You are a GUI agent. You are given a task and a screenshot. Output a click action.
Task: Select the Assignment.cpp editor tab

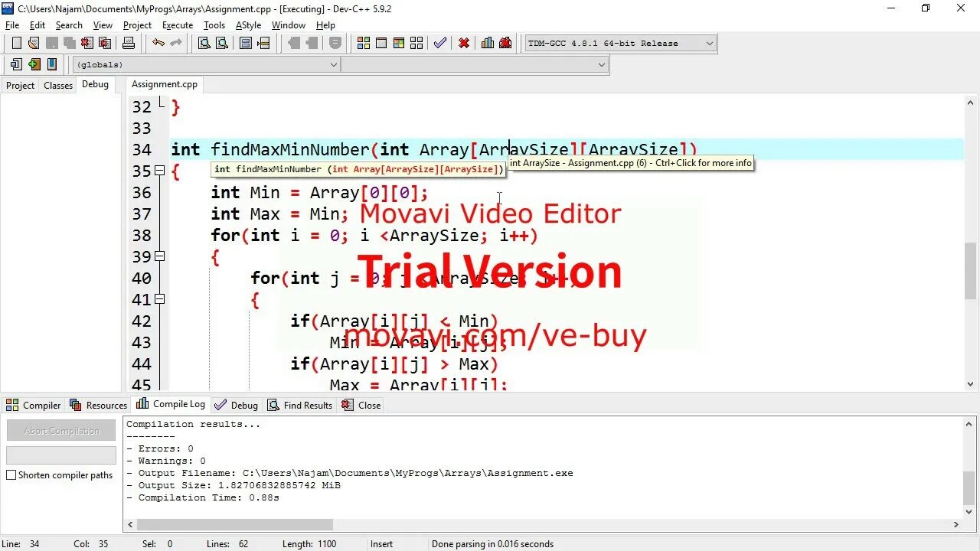pos(165,84)
